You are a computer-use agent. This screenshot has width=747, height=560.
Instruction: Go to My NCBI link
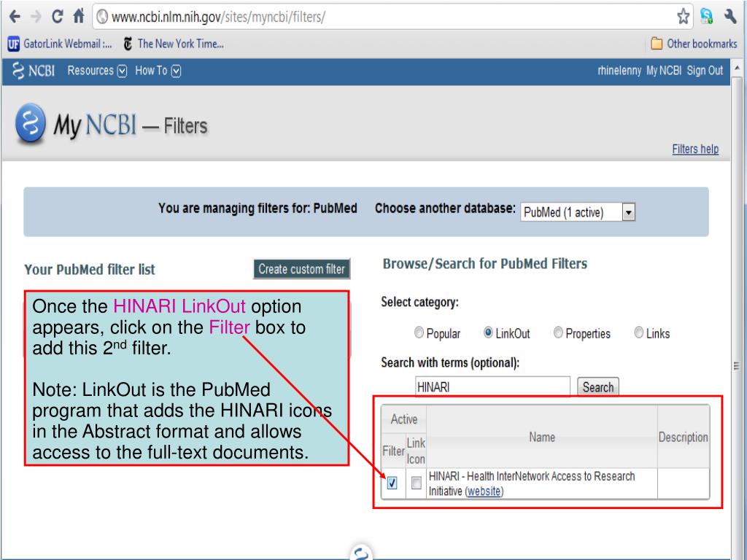coord(664,71)
